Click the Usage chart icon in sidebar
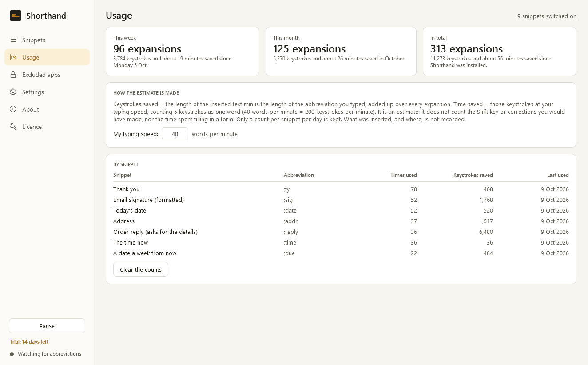 point(13,57)
